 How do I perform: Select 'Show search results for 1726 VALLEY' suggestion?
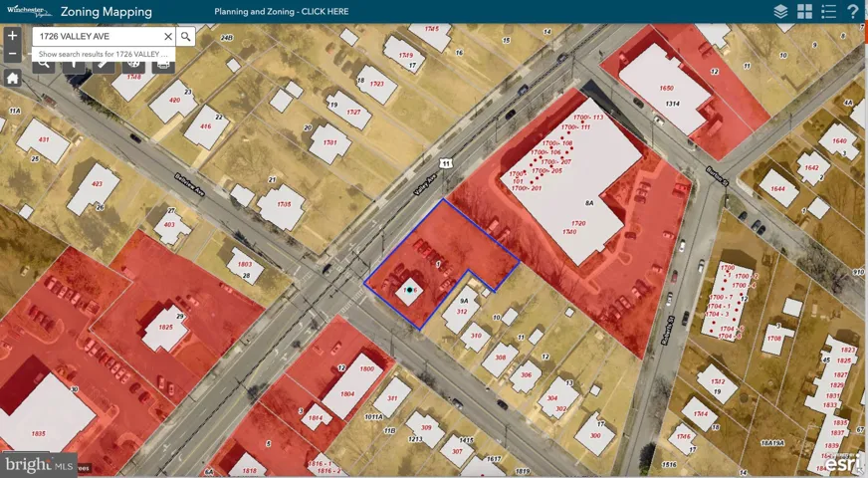click(104, 54)
